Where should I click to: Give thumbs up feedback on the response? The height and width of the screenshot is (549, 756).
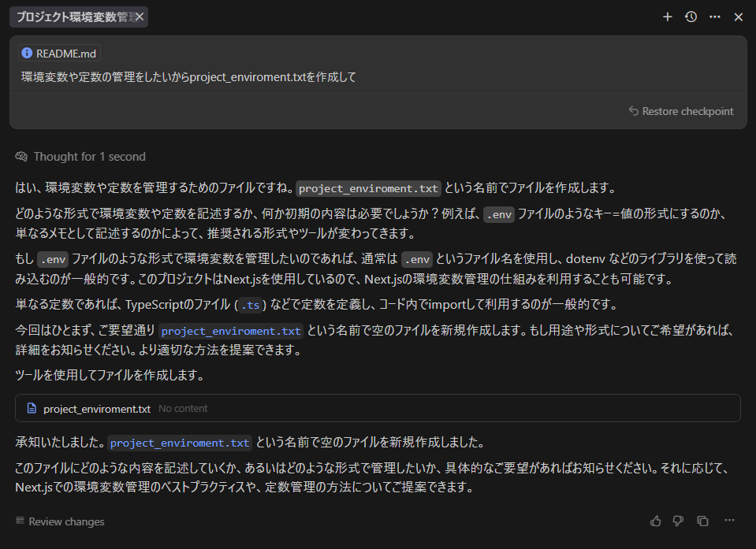(x=655, y=521)
